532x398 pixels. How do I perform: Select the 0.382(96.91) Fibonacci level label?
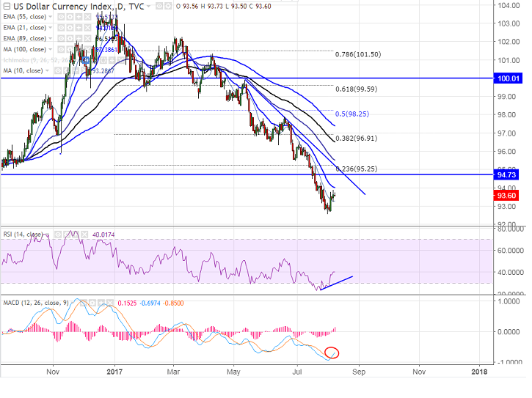356,139
